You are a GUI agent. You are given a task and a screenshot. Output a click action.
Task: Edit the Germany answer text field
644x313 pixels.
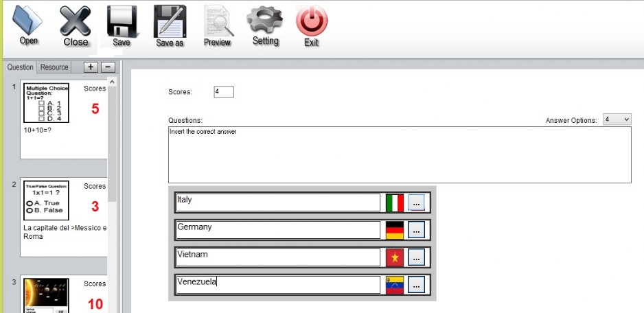(278, 230)
